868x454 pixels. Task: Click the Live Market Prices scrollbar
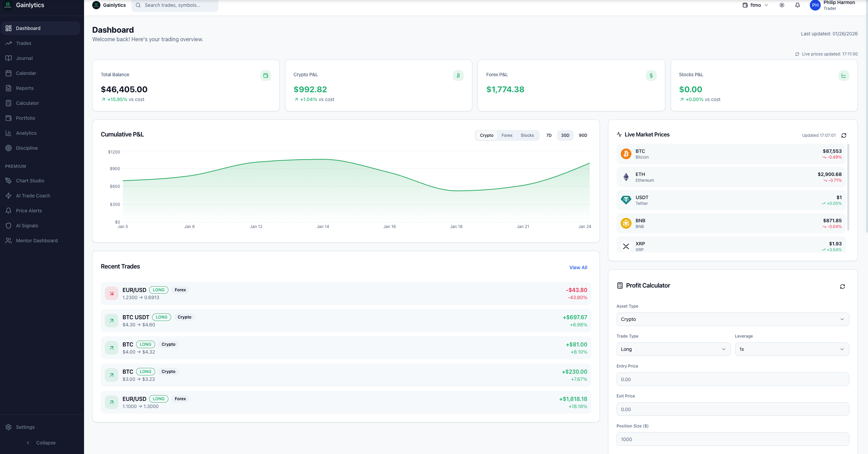point(848,187)
